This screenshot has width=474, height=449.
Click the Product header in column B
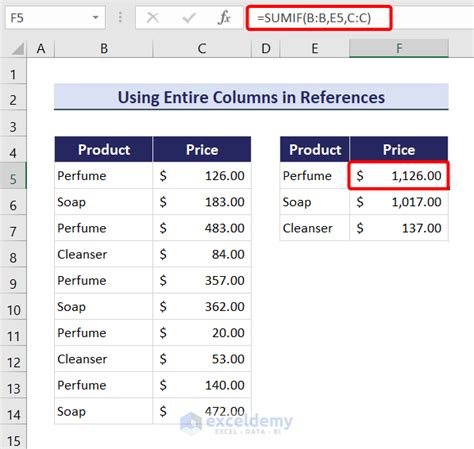104,149
